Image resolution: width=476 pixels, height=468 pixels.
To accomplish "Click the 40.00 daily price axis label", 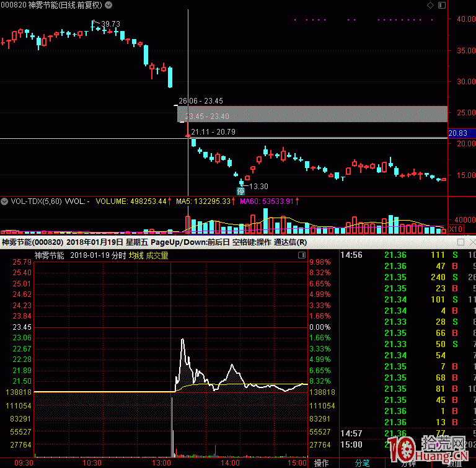I will point(466,19).
